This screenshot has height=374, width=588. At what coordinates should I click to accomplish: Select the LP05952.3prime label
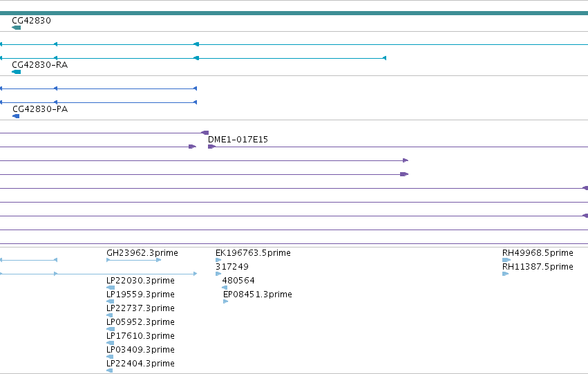[141, 322]
